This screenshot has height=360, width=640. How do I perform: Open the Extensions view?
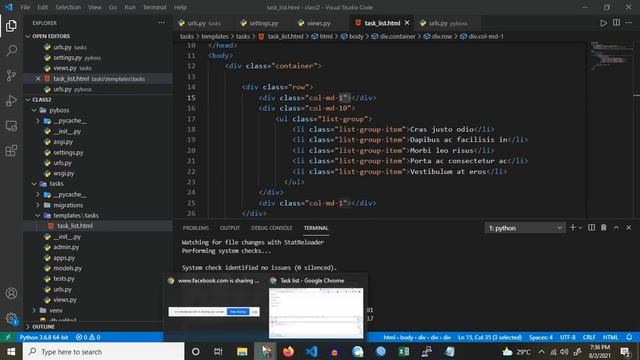[11, 151]
